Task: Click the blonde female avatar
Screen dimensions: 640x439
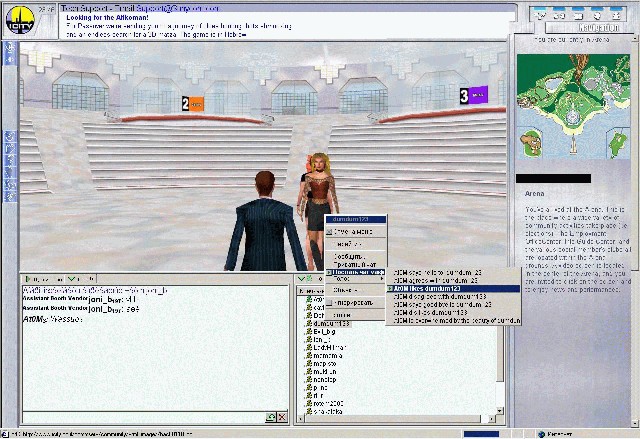Action: click(318, 188)
